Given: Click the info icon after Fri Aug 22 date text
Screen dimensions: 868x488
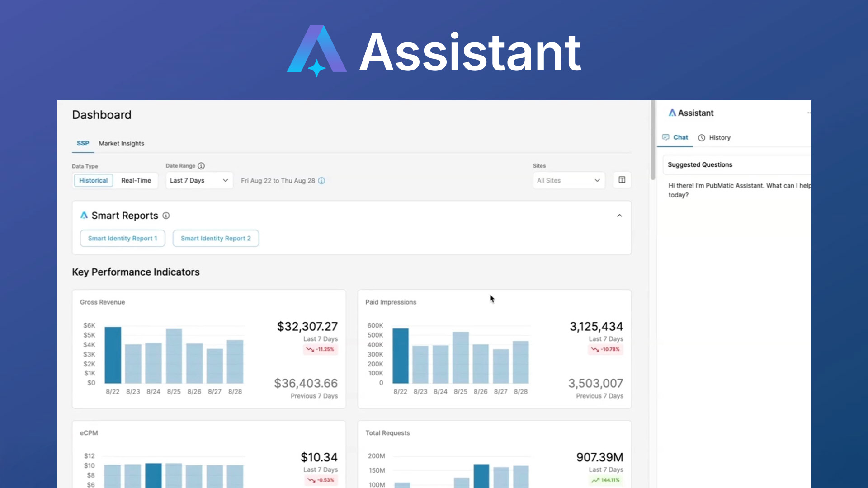Looking at the screenshot, I should [321, 180].
